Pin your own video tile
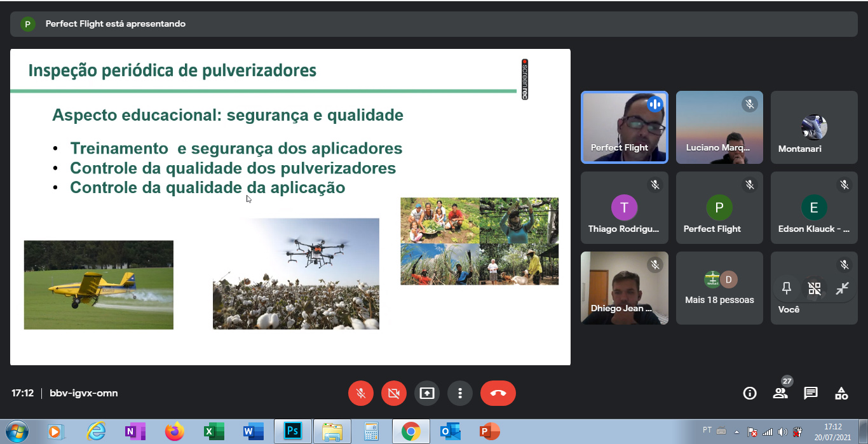Viewport: 868px width, 444px height. point(786,288)
